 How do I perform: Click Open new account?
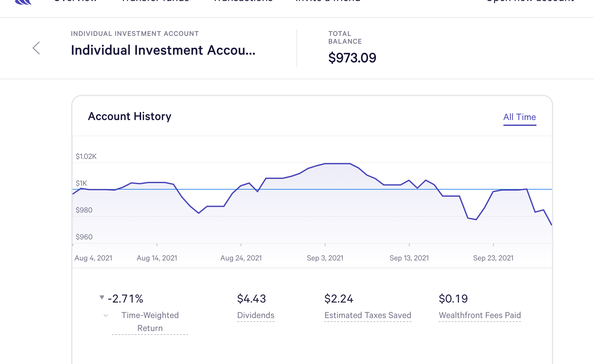(x=530, y=1)
